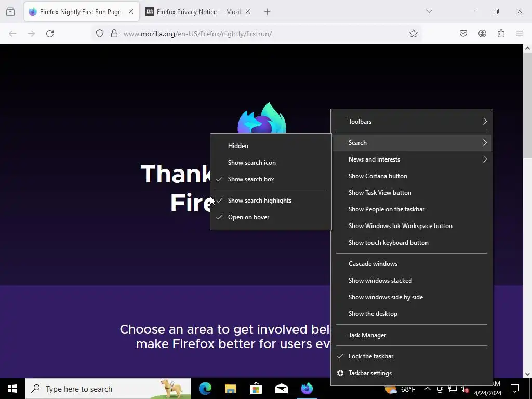Choose Show the desktop
The height and width of the screenshot is (399, 532).
coord(411,314)
